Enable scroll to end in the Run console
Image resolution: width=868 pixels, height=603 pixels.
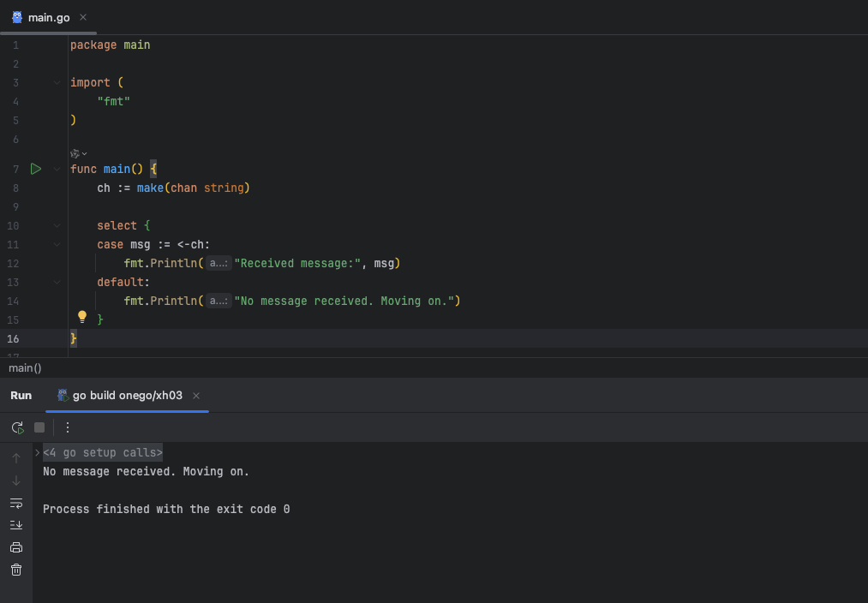coord(16,525)
